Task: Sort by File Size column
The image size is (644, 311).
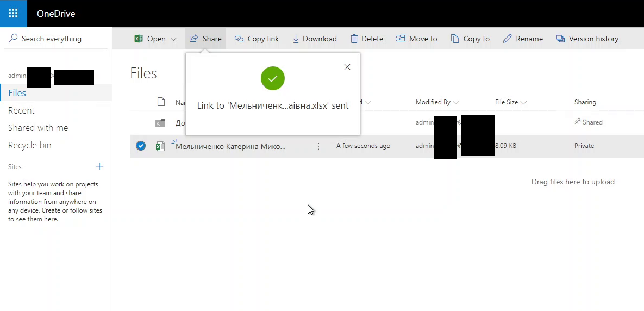Action: tap(510, 102)
